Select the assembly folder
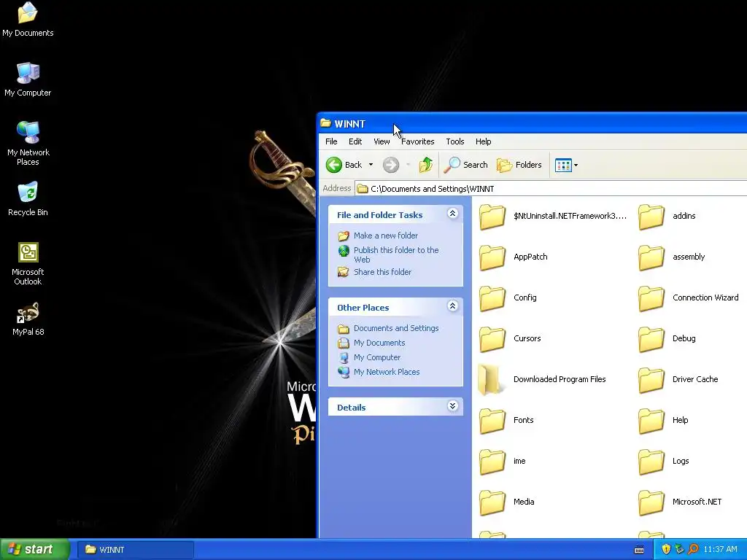The image size is (747, 560). point(671,257)
